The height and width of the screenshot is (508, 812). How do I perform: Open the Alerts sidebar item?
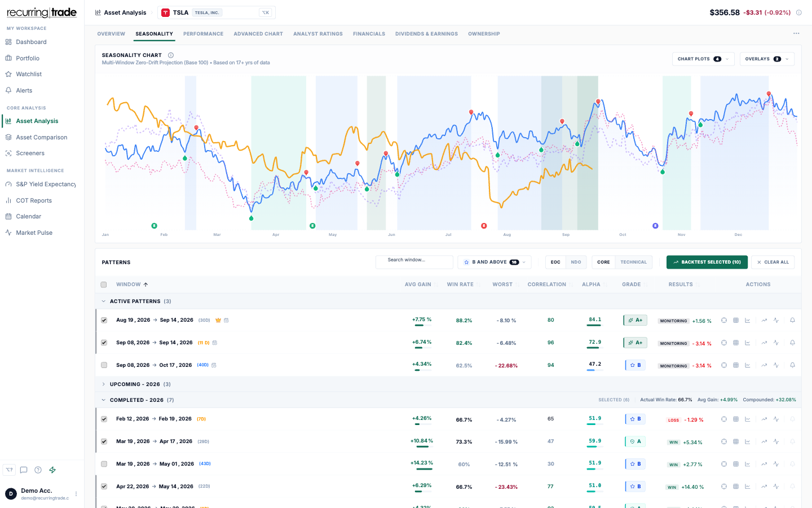tap(24, 90)
